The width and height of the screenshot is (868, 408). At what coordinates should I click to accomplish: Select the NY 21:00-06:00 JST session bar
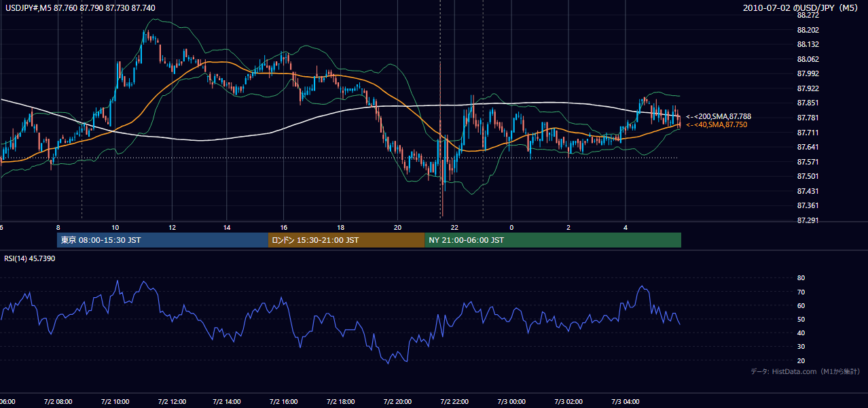pos(553,240)
